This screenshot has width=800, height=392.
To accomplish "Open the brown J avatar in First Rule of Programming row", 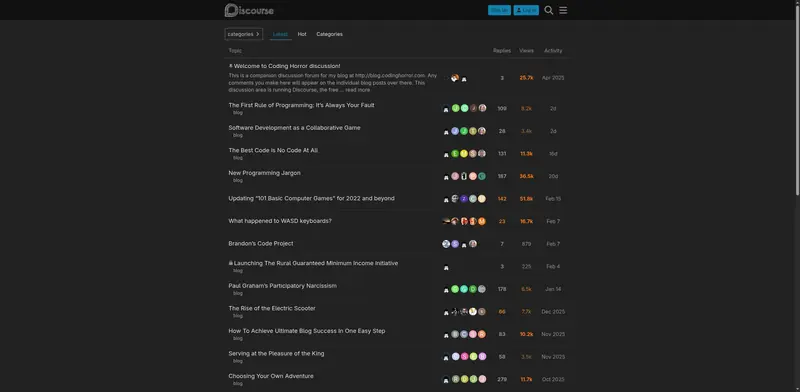I will [473, 108].
